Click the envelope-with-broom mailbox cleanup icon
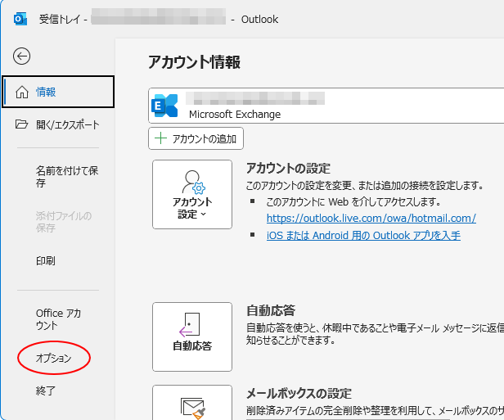Viewport: 504px width, 420px height. pos(193,409)
